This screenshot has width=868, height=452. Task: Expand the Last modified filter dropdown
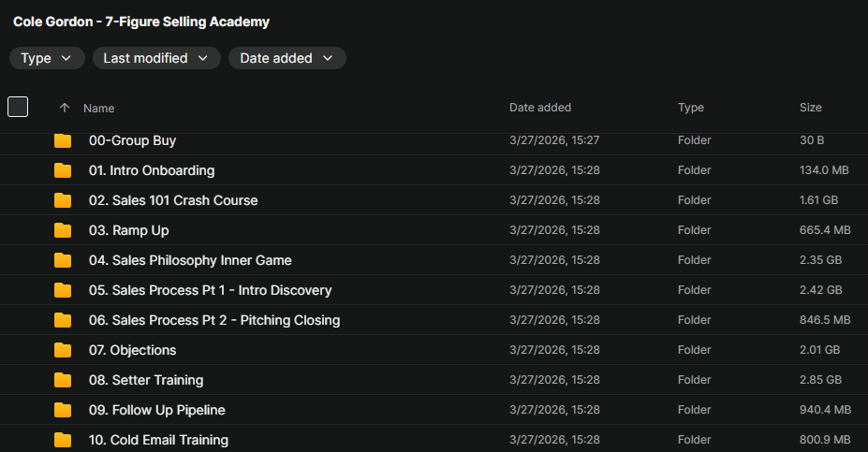pyautogui.click(x=156, y=58)
